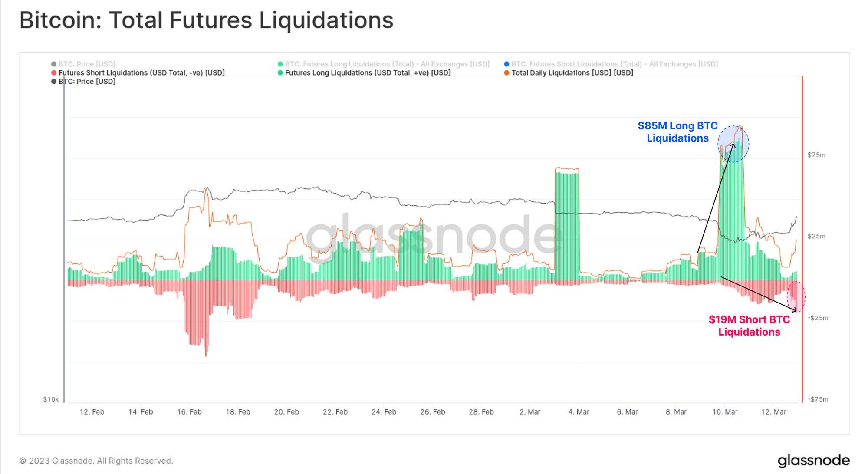This screenshot has height=474, width=868.
Task: Click the "$75m" label on the right axis
Action: pos(816,155)
